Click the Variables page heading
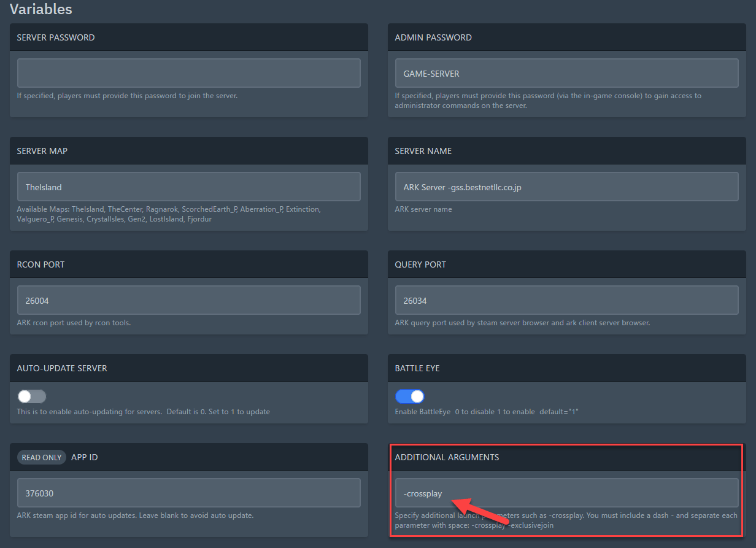 (x=41, y=9)
